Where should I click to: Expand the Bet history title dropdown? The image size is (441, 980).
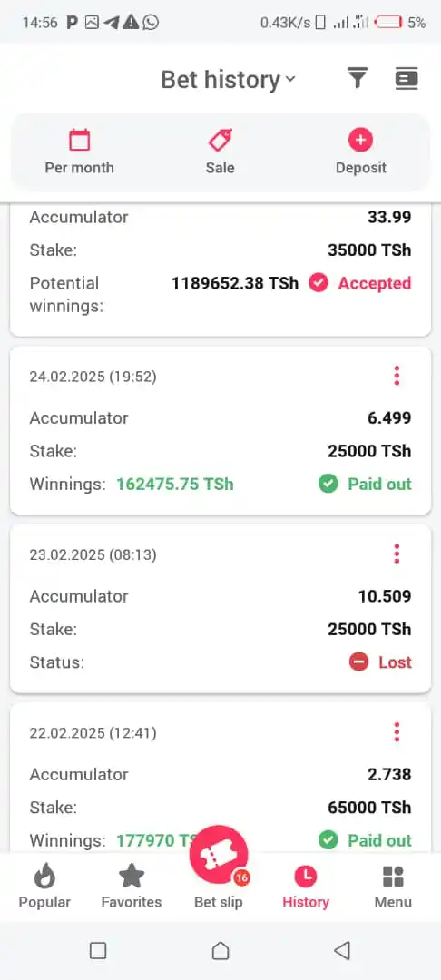(x=228, y=79)
